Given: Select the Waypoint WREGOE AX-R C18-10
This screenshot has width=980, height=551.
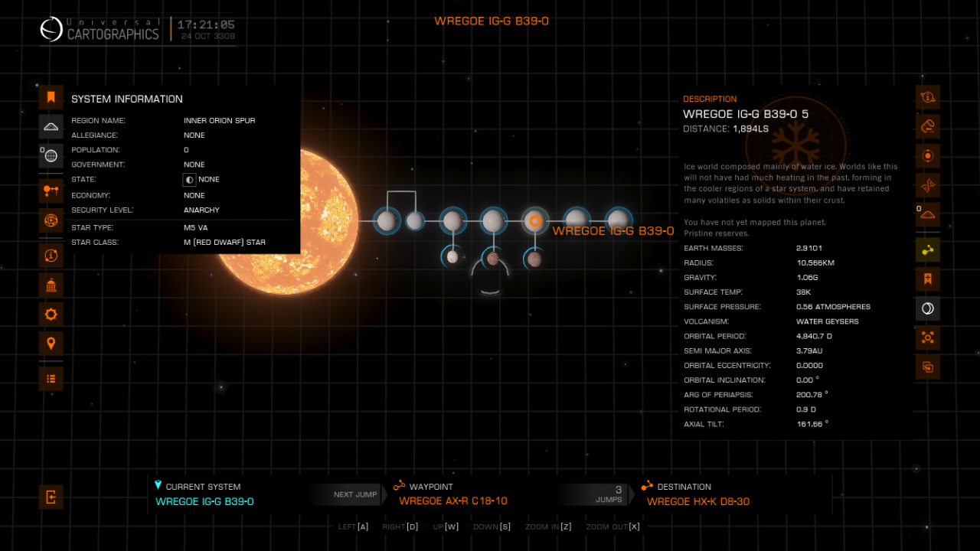Looking at the screenshot, I should 453,501.
